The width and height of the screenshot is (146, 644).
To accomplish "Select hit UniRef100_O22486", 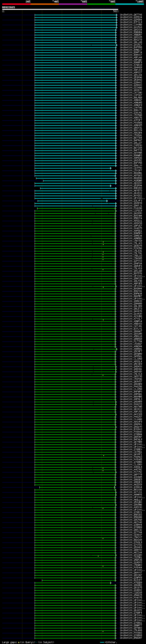I will pyautogui.click(x=131, y=87).
